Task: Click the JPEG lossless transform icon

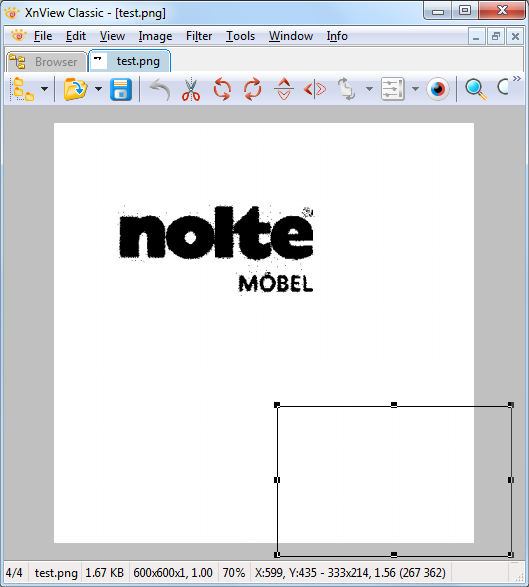Action: pos(346,89)
